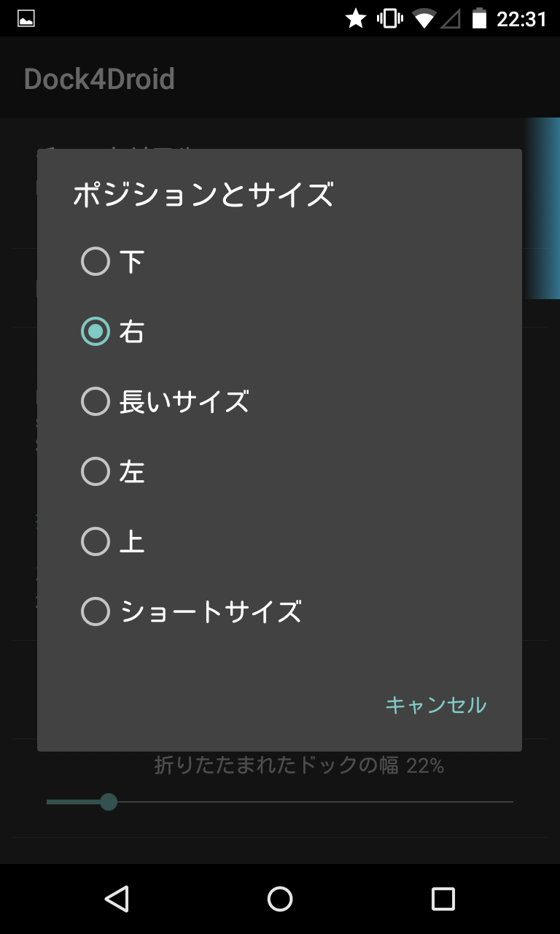
Task: Tap the ポジションとサイズ dialog title
Action: tap(203, 196)
